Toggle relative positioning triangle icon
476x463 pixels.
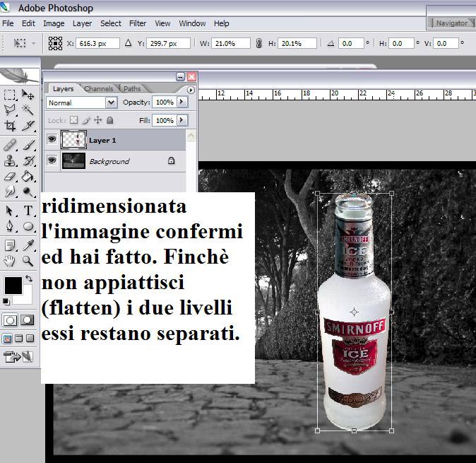tap(128, 43)
